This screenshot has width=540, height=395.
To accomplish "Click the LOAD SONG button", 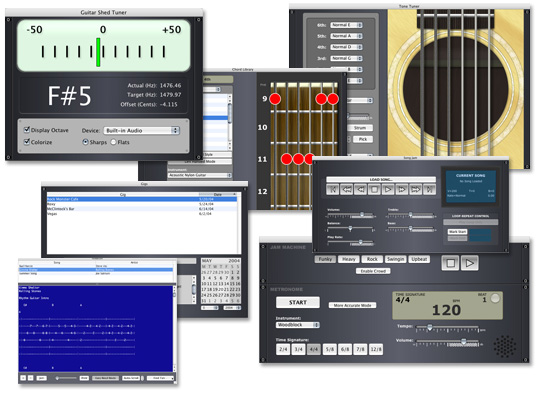I will [x=381, y=179].
